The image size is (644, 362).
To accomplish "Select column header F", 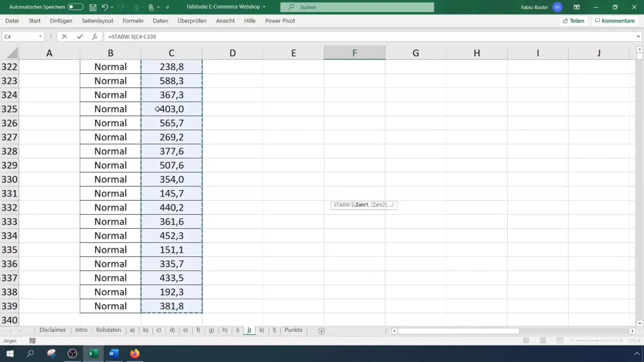I will pos(355,53).
